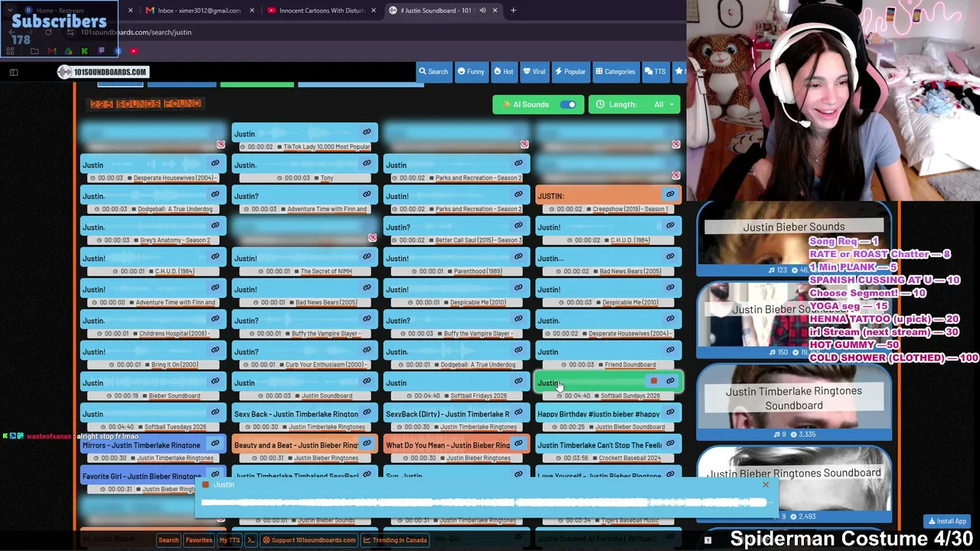The width and height of the screenshot is (980, 551).
Task: Open the Length filter dropdown
Action: (x=635, y=105)
